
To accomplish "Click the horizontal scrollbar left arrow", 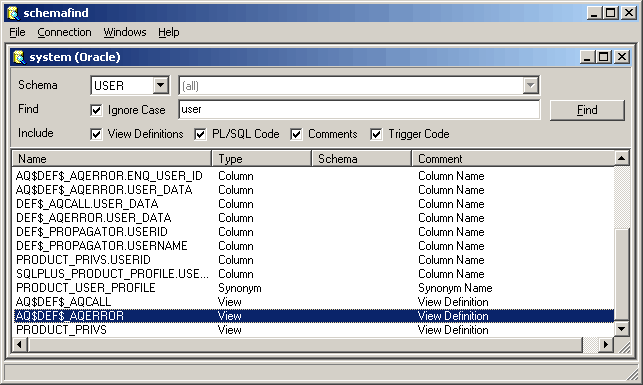I will pos(20,345).
